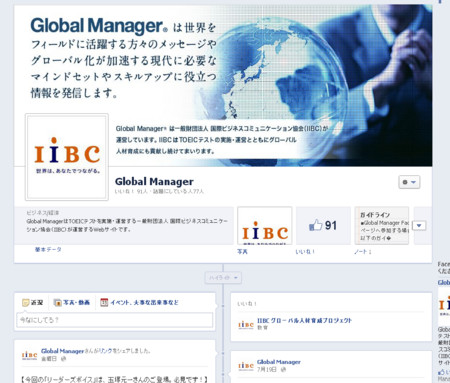Open the 7月19日 post timestamp
This screenshot has height=383, width=450.
coord(267,369)
